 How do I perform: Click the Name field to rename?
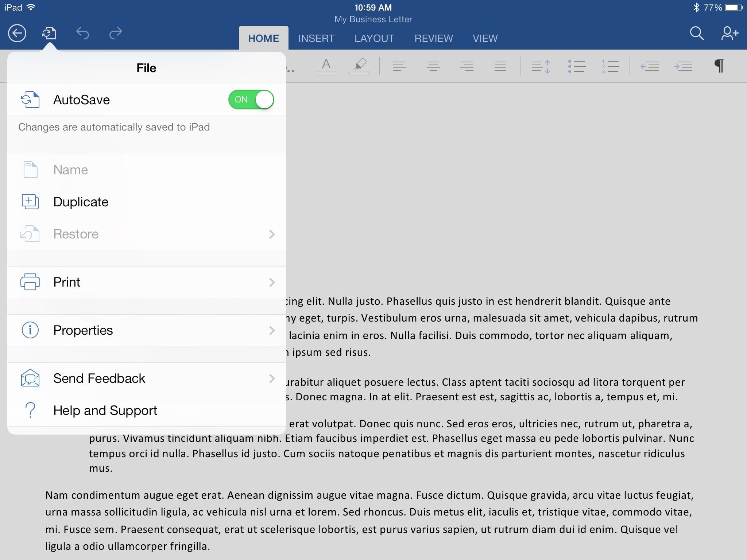(x=145, y=170)
